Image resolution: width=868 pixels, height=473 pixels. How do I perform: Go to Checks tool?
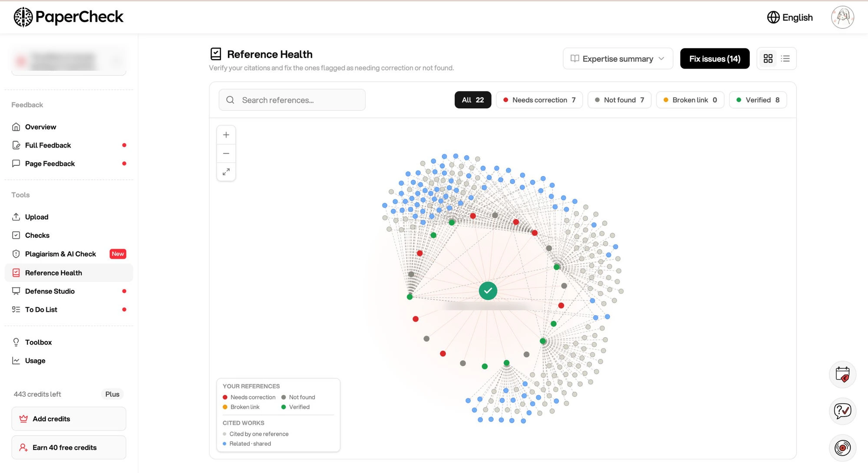69,235
